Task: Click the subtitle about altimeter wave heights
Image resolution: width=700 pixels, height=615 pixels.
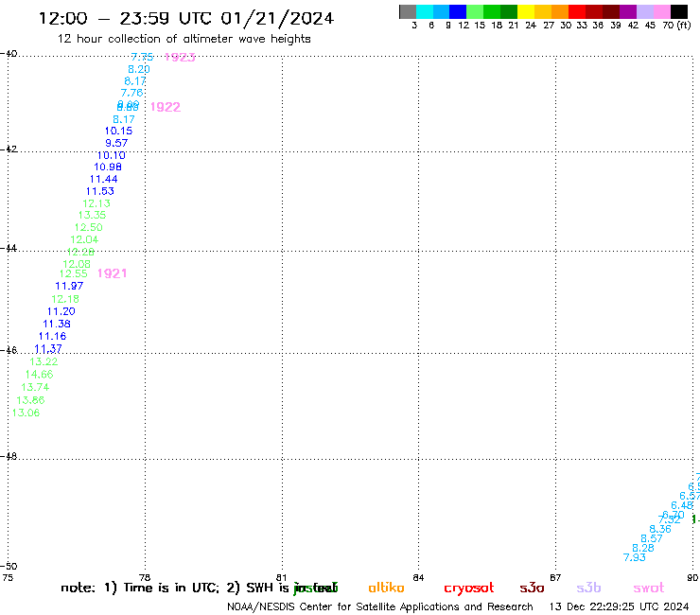Action: coord(184,39)
